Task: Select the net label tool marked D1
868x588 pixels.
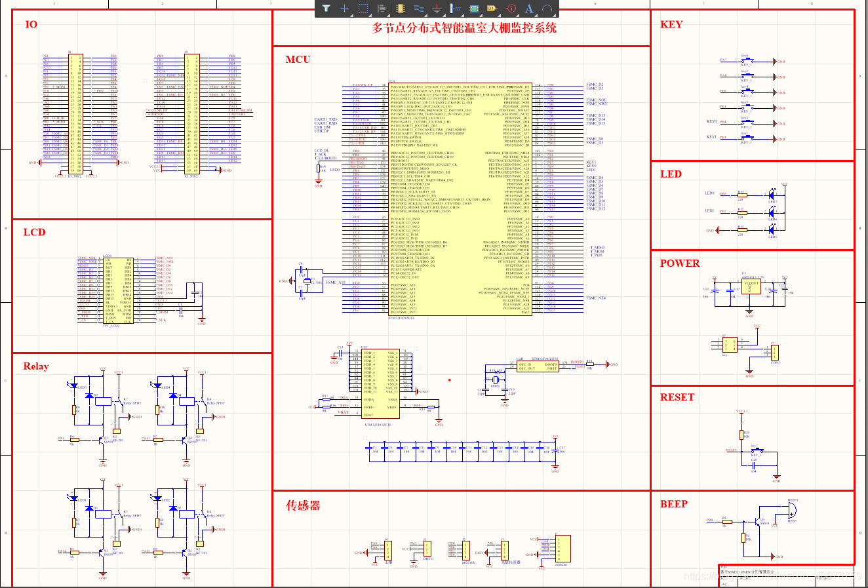Action: (492, 9)
